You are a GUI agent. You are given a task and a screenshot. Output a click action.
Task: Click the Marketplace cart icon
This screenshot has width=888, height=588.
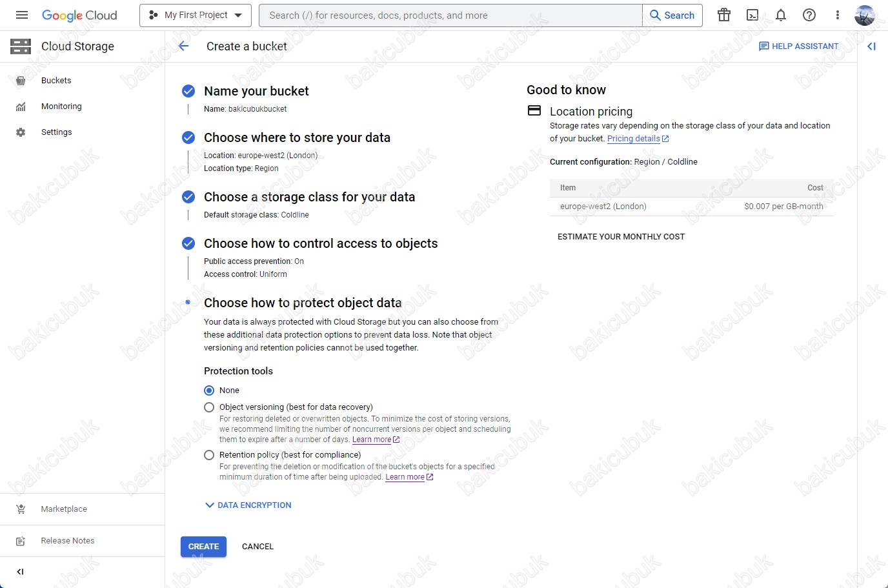pyautogui.click(x=21, y=509)
